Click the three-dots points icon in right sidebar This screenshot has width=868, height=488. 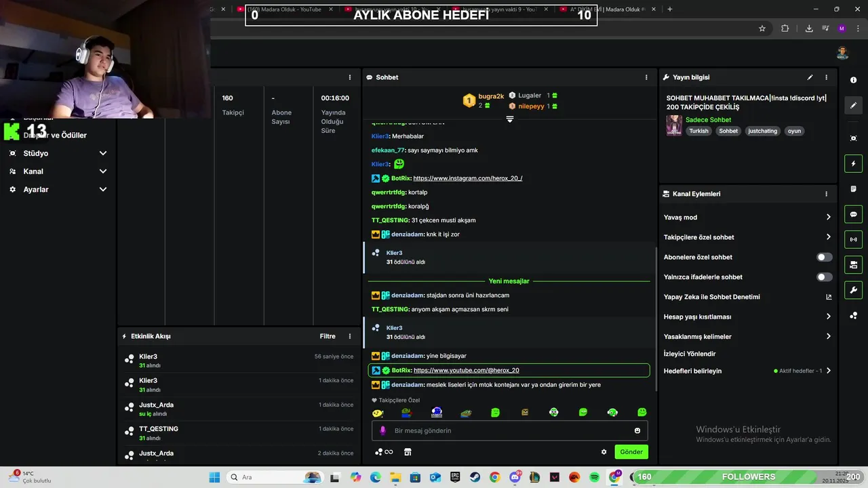pos(853,316)
